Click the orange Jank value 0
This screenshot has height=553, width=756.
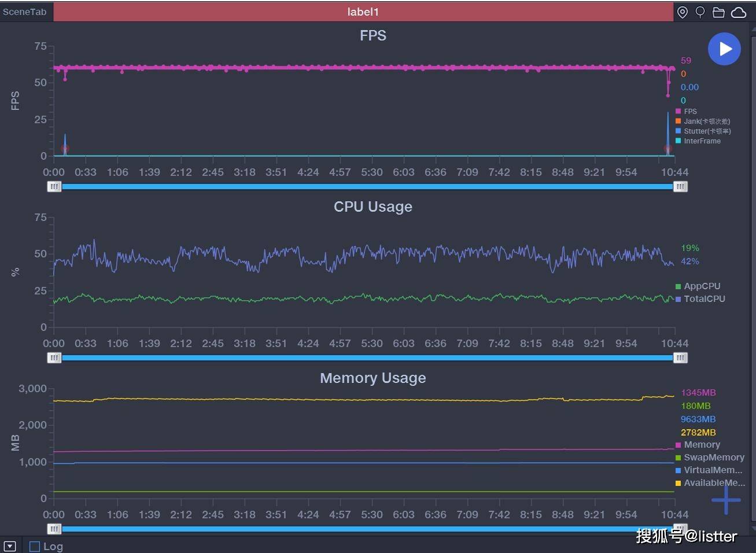(x=683, y=73)
